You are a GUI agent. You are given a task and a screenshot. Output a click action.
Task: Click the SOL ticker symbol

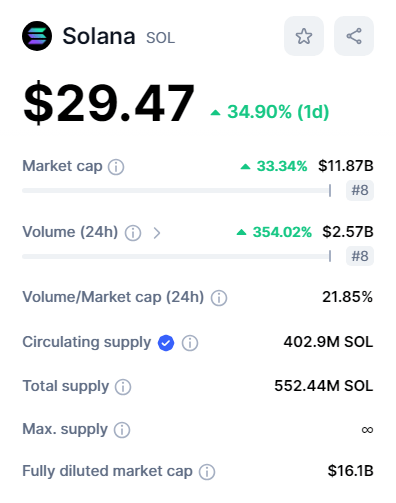point(160,38)
